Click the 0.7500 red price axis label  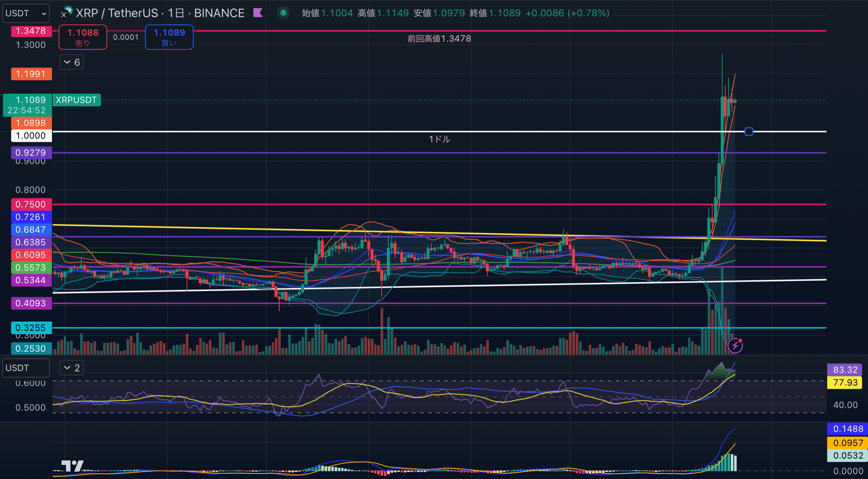coord(32,204)
